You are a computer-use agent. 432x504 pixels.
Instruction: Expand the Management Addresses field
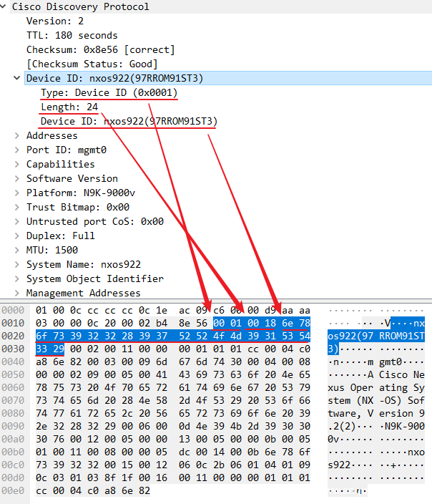coord(17,293)
